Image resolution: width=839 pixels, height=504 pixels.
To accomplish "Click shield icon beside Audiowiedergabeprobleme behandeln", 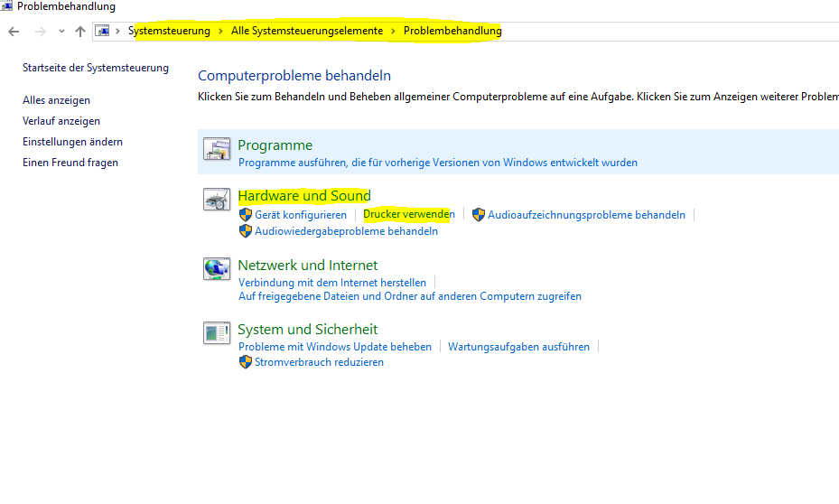I will click(x=246, y=231).
